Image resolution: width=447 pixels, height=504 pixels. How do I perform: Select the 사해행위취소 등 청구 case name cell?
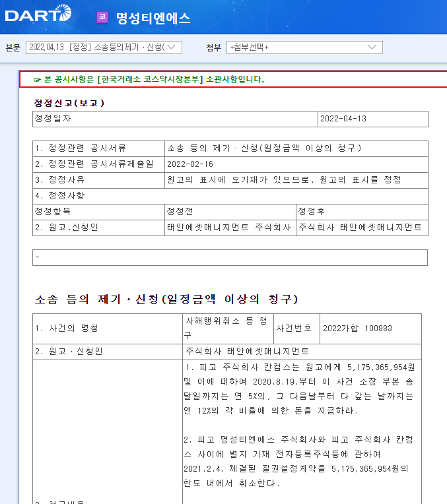[x=228, y=329]
